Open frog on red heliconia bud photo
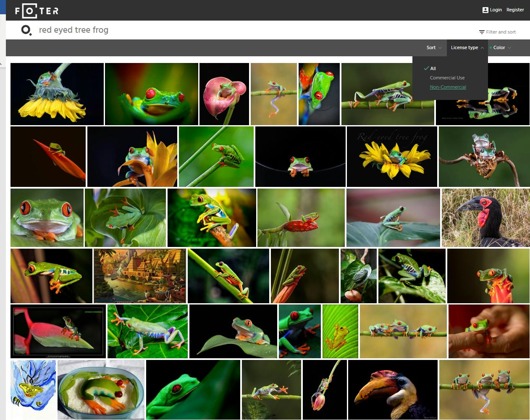530x420 pixels. [x=301, y=218]
